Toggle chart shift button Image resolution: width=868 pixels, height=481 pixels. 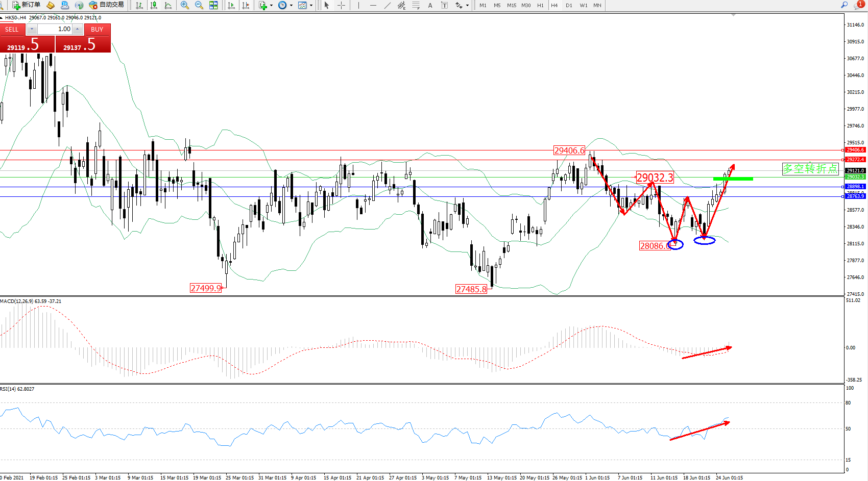point(246,5)
